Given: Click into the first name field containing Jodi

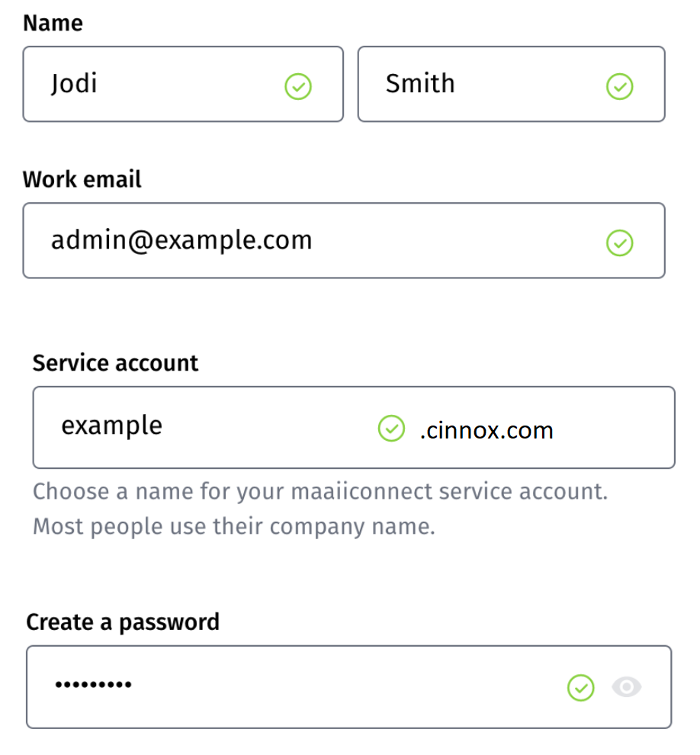Looking at the screenshot, I should click(x=153, y=84).
